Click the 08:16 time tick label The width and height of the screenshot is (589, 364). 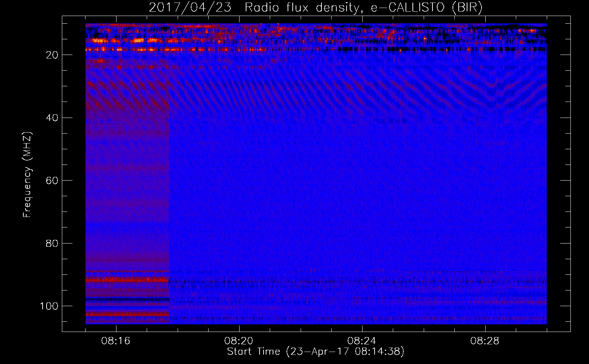point(116,341)
